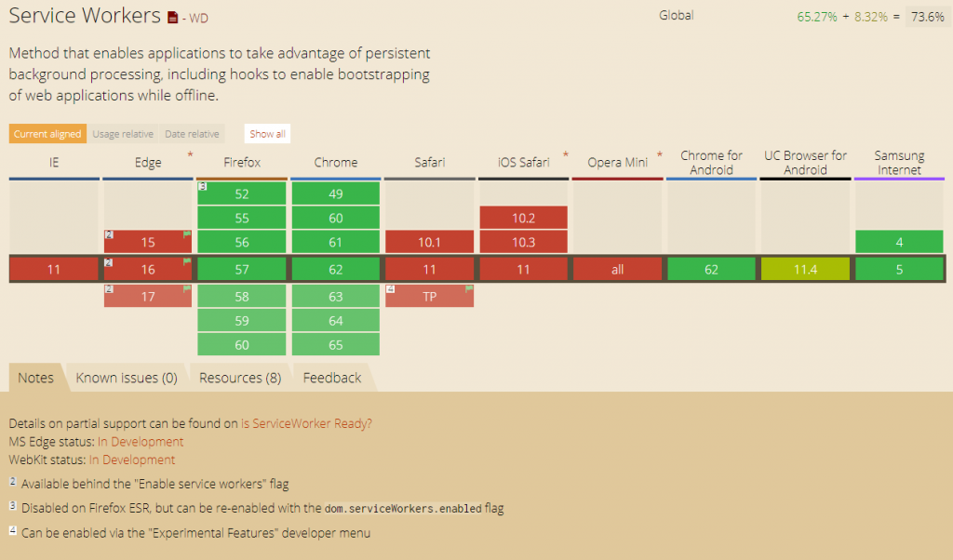The width and height of the screenshot is (953, 560).
Task: Click the Opera Mini column header
Action: [618, 162]
